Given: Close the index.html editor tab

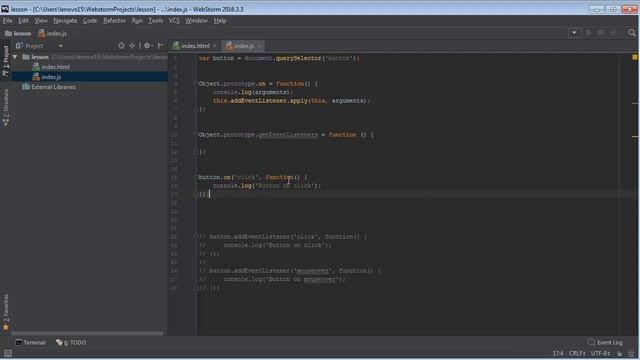Looking at the screenshot, I should (215, 46).
